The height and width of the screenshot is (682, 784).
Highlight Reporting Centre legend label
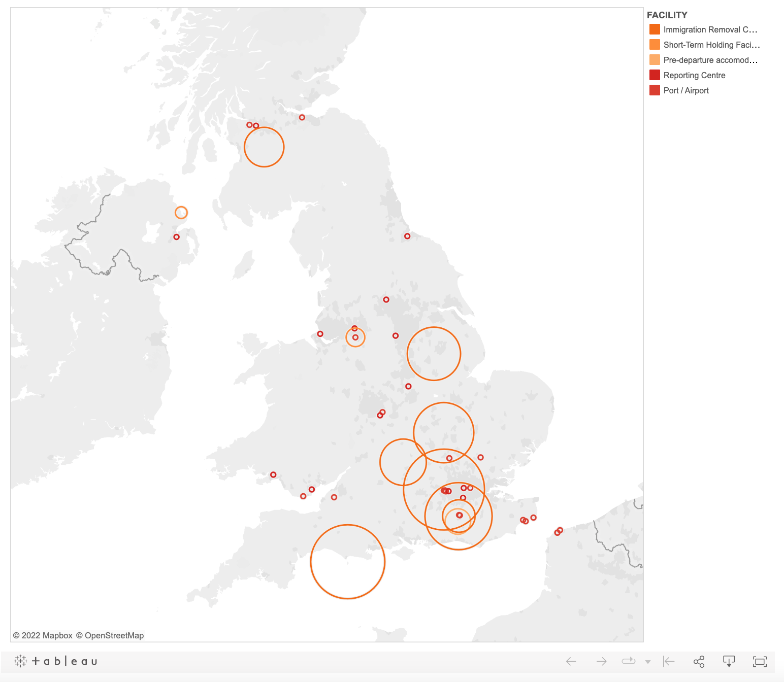coord(694,75)
